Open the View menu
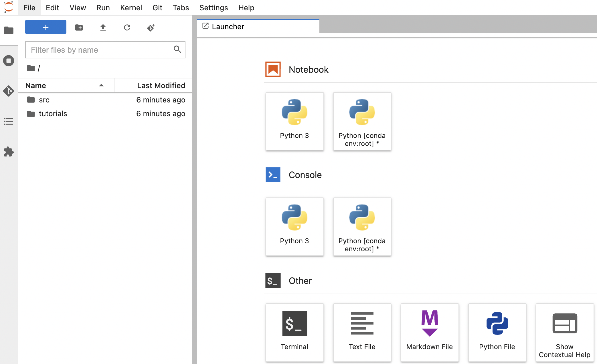 (78, 7)
